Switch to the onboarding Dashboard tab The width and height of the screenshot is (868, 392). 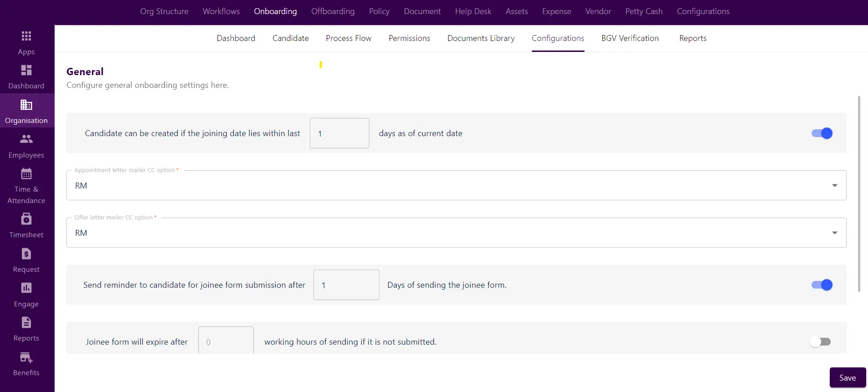click(236, 38)
